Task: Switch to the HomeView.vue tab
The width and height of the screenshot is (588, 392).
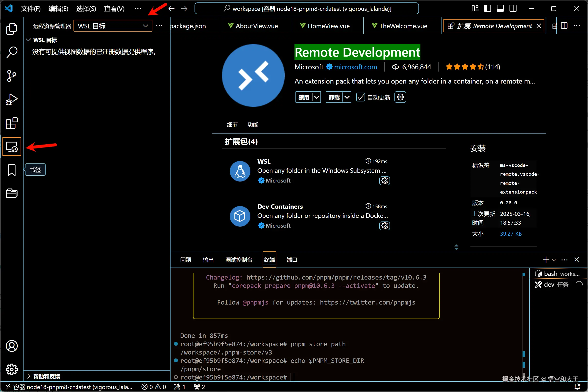Action: [x=328, y=26]
